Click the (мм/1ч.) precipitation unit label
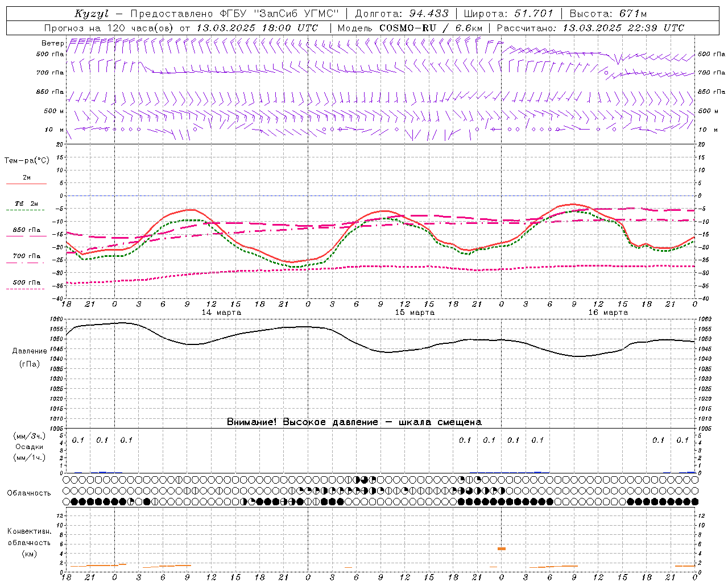Viewport: 728px width, 582px height. [30, 458]
